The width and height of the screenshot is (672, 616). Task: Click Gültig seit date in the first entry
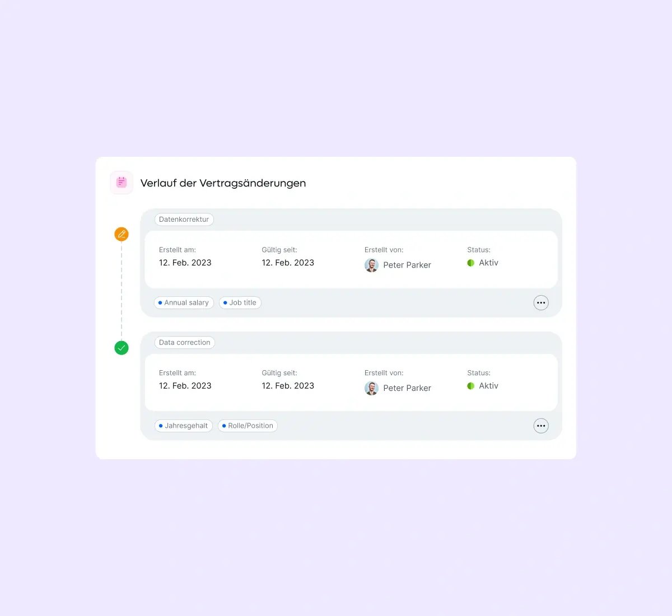point(288,263)
